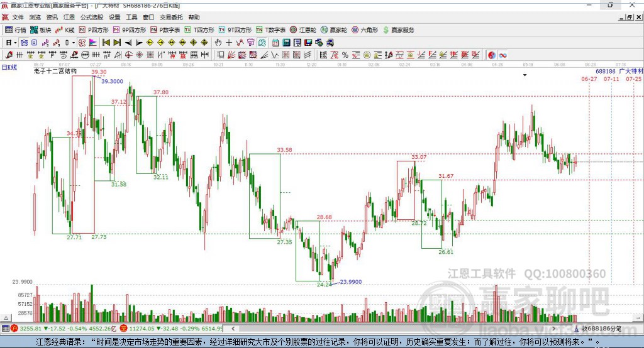
Task: Open the 9T四方形 tool
Action: [235, 30]
